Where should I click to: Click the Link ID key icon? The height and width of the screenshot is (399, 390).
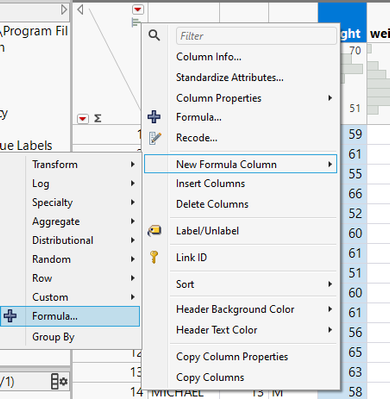154,257
